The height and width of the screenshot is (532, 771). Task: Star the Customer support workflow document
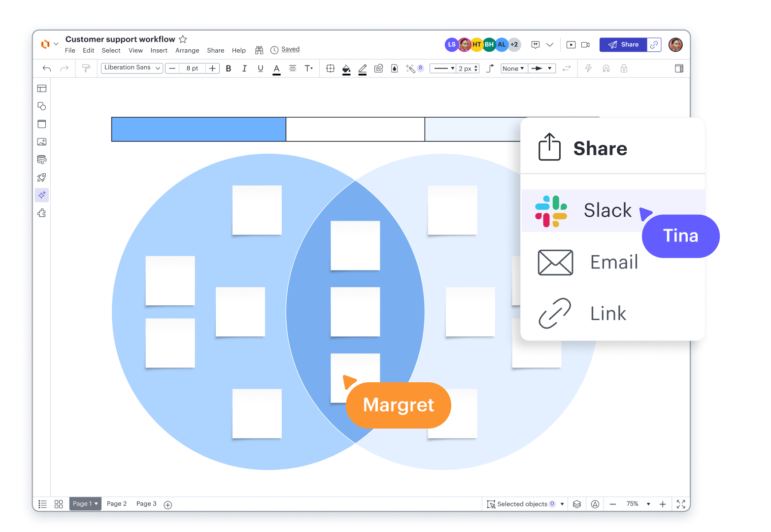pos(183,39)
